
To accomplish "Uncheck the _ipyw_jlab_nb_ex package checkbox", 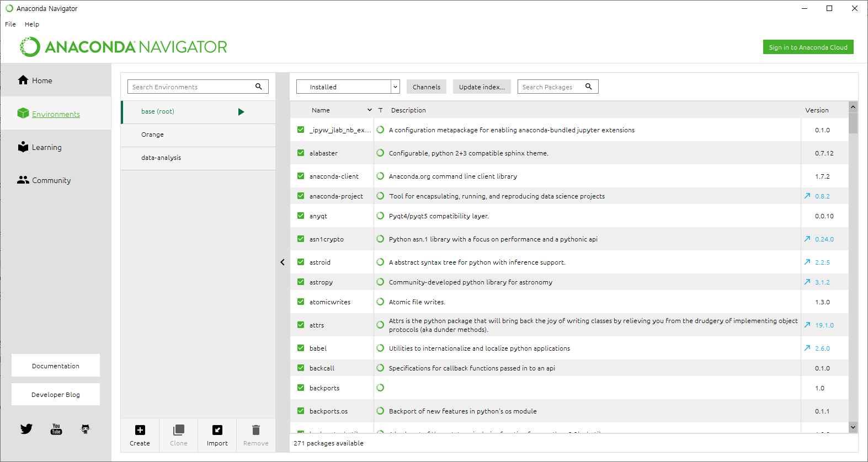I will tap(301, 130).
